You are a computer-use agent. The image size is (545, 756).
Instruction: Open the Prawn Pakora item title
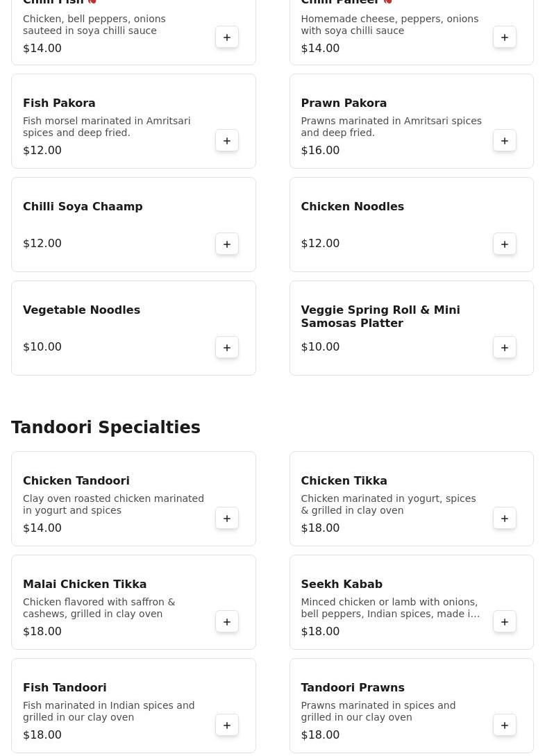pyautogui.click(x=344, y=103)
